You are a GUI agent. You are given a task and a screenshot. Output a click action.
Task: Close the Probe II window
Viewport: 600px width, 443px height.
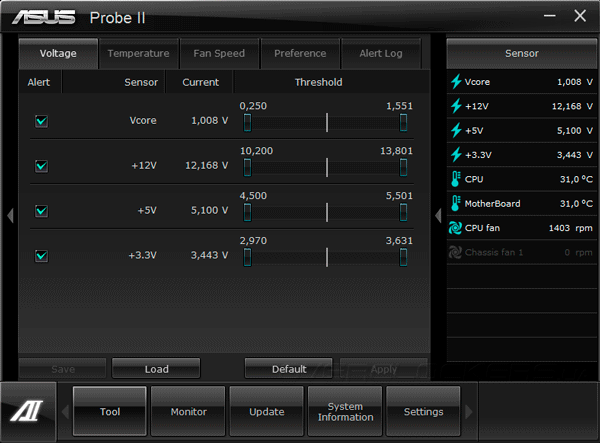(x=580, y=16)
